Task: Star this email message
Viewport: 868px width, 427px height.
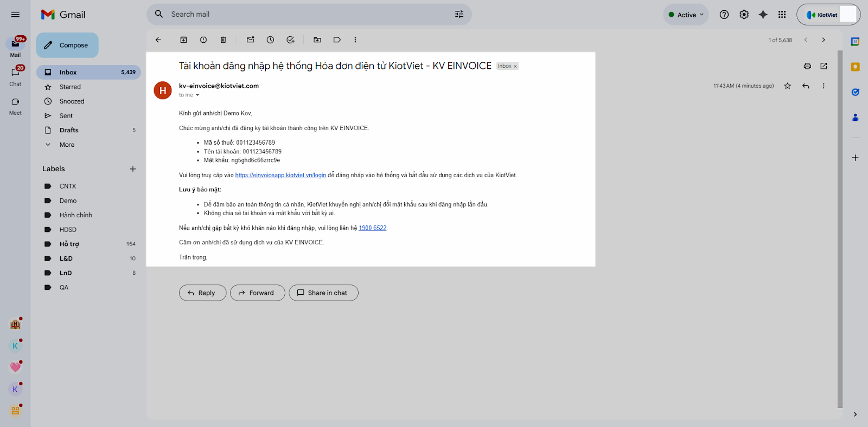Action: coord(787,86)
